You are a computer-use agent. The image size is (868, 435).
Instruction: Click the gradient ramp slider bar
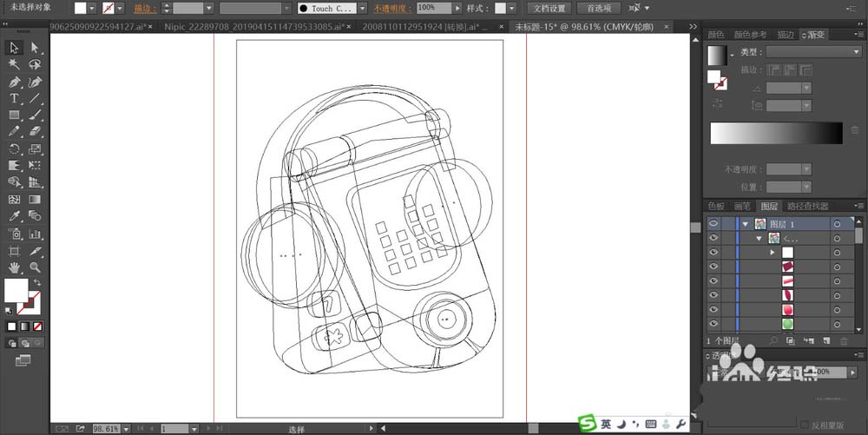(x=776, y=134)
